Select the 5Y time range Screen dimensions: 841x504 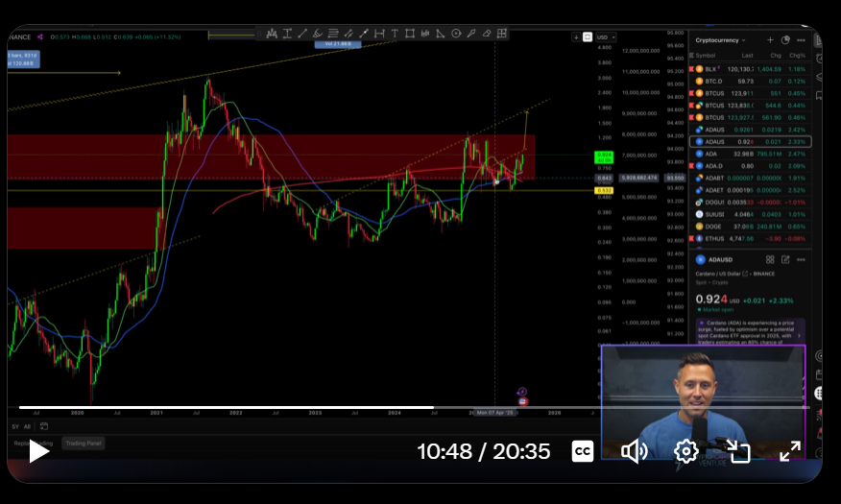(x=15, y=427)
